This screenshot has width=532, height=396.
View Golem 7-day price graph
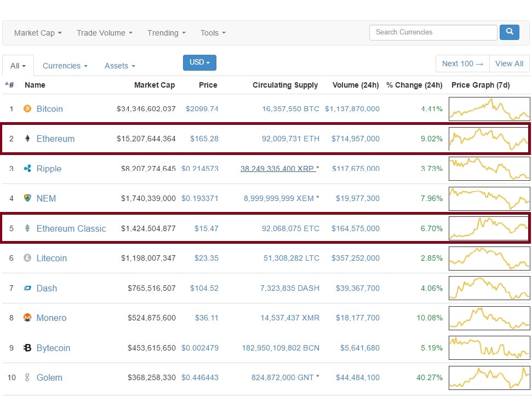489,377
